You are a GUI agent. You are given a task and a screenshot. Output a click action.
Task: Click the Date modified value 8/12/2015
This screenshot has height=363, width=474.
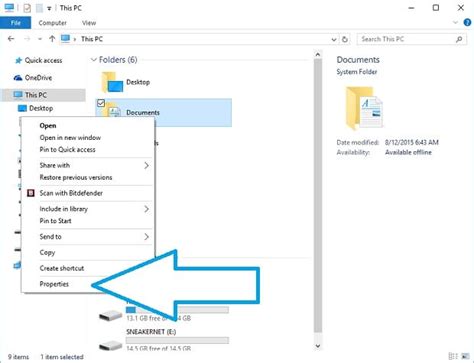pyautogui.click(x=412, y=142)
